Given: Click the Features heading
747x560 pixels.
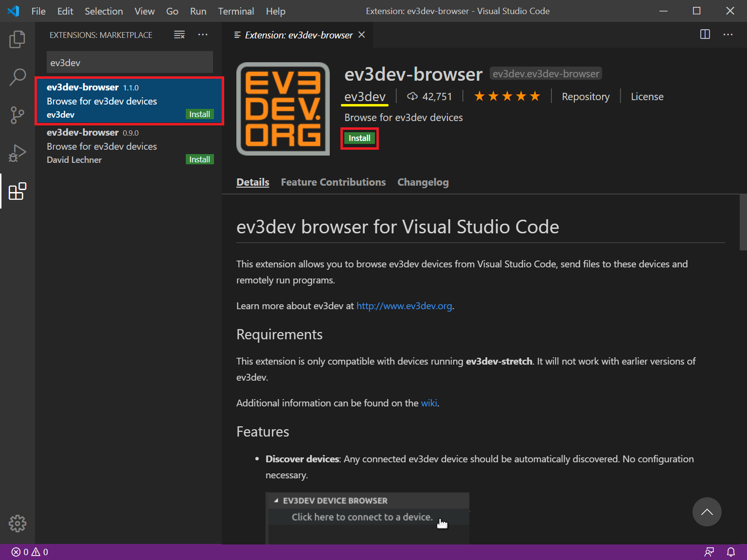Looking at the screenshot, I should point(263,432).
